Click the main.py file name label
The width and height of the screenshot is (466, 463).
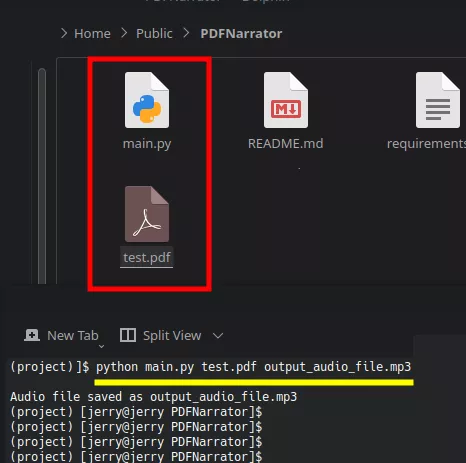(147, 144)
